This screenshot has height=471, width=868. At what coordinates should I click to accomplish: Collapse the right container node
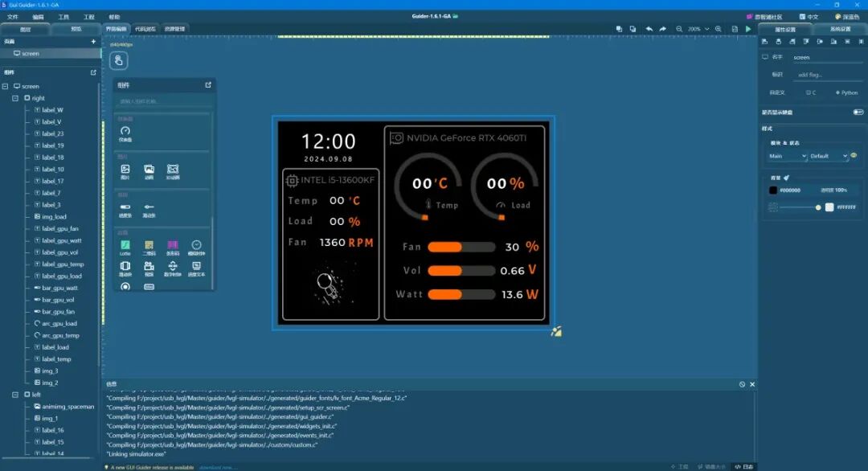15,98
